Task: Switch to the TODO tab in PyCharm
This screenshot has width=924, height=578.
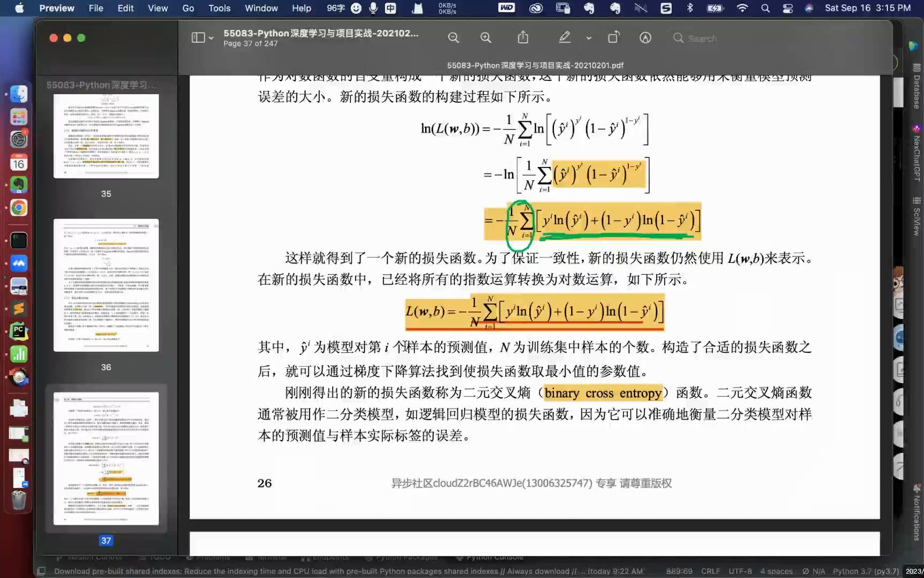Action: pos(155,557)
